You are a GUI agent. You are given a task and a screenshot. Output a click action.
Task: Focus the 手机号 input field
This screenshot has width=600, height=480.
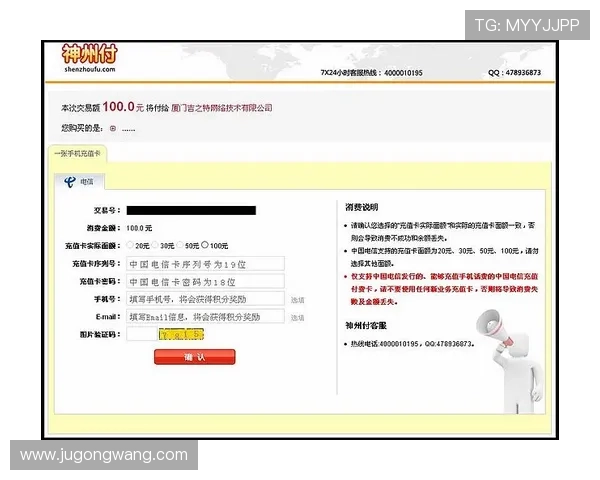pyautogui.click(x=205, y=299)
